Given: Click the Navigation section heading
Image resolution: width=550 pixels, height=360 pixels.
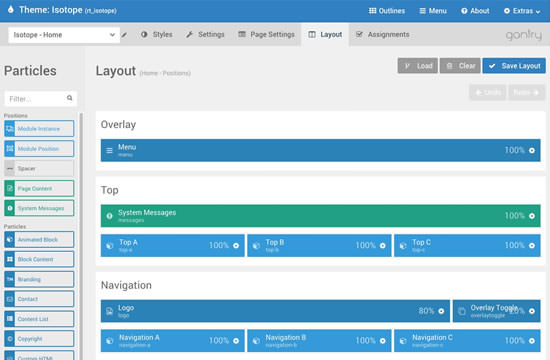Looking at the screenshot, I should point(126,285).
